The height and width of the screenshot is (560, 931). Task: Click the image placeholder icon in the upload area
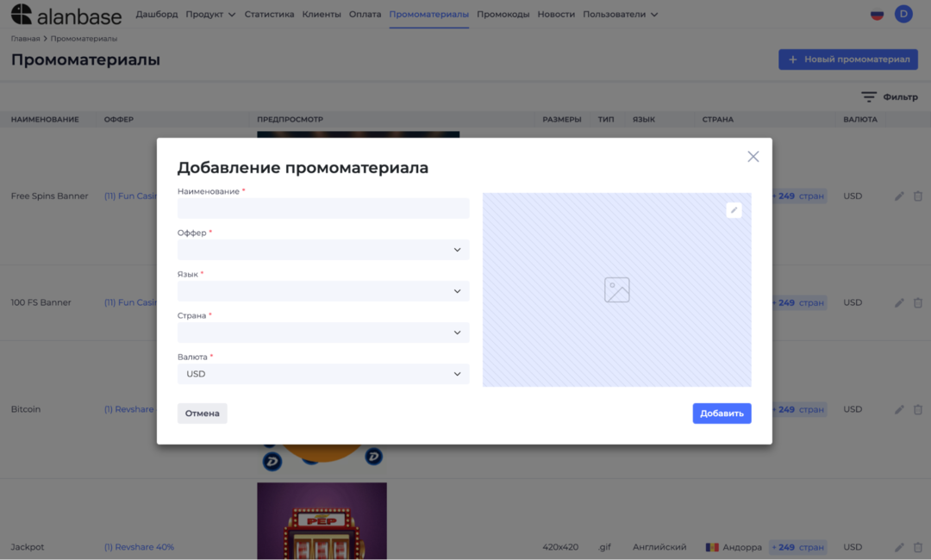(616, 290)
